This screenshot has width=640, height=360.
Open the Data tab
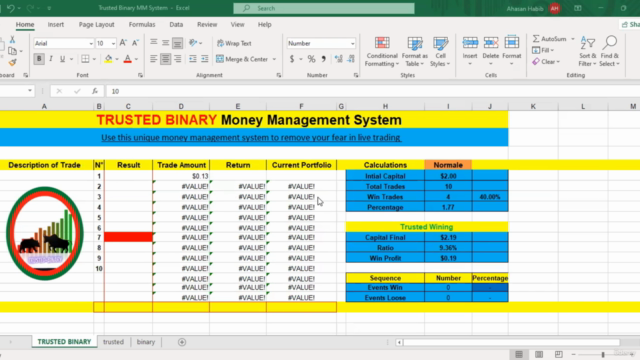[176, 24]
